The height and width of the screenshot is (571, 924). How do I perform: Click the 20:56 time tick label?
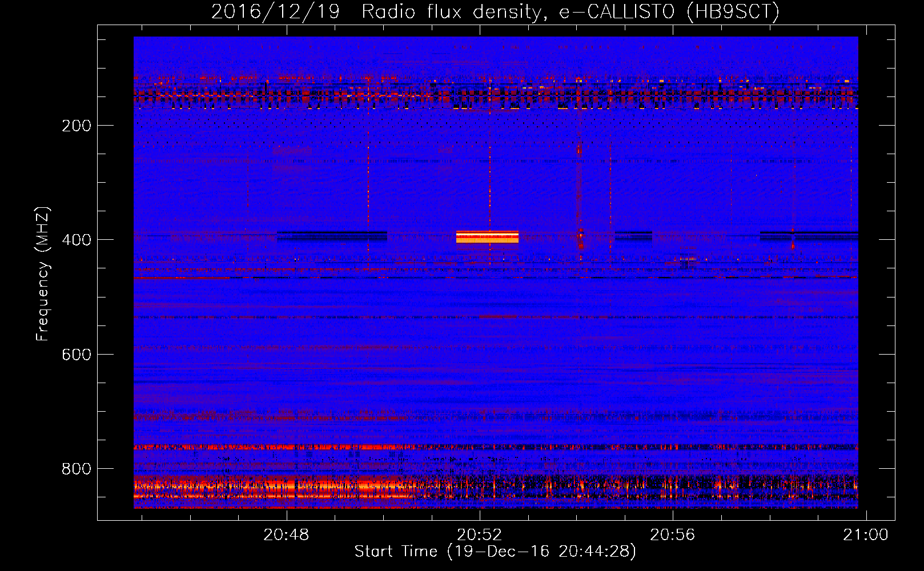pos(673,535)
